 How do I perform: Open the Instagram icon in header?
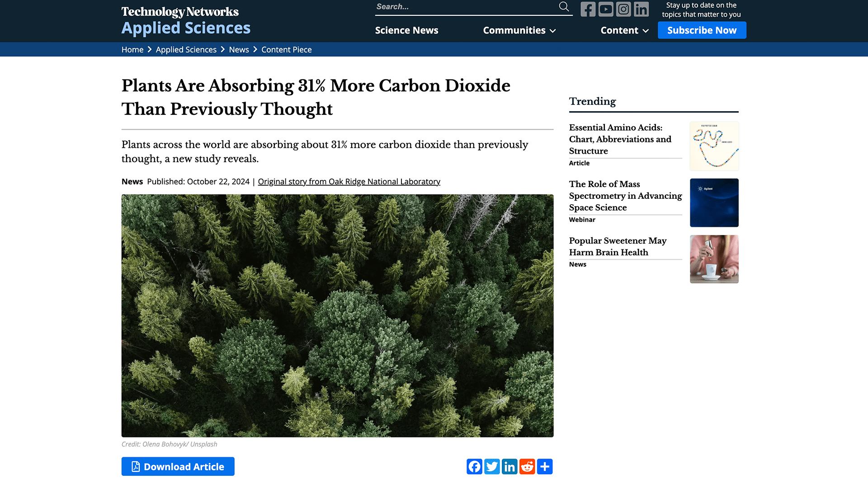(623, 9)
